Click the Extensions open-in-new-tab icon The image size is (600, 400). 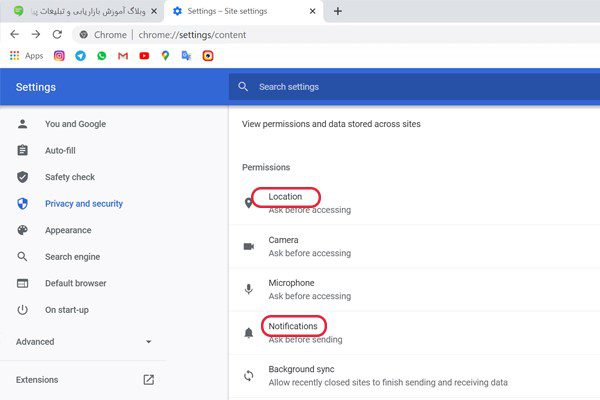[148, 380]
